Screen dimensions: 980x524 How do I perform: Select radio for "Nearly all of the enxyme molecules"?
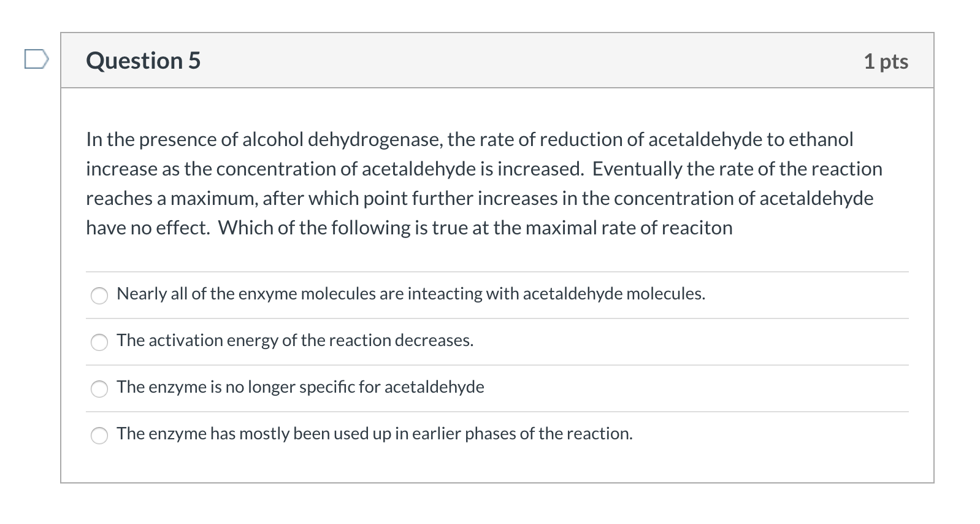[99, 296]
